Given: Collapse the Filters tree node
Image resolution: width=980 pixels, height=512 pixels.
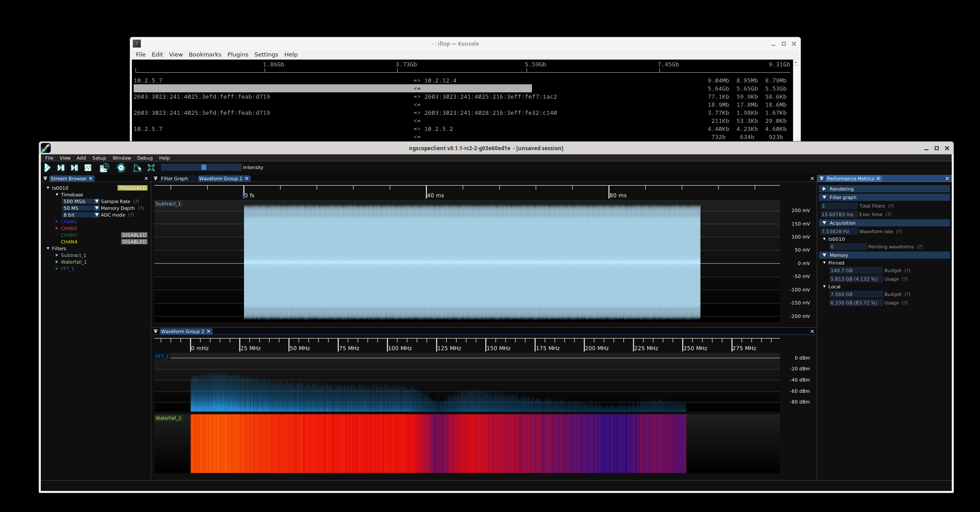Looking at the screenshot, I should point(48,248).
